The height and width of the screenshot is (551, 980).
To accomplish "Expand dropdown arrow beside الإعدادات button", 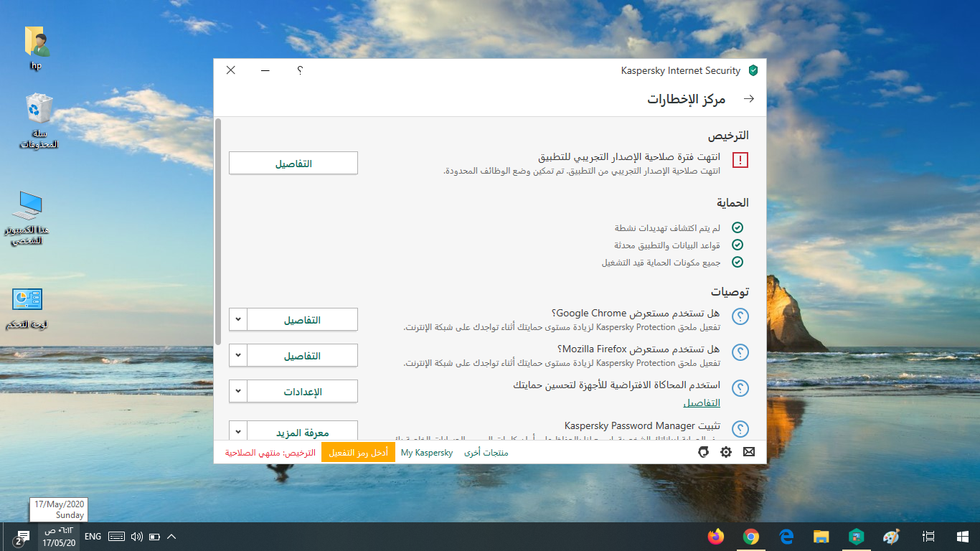I will click(x=238, y=391).
